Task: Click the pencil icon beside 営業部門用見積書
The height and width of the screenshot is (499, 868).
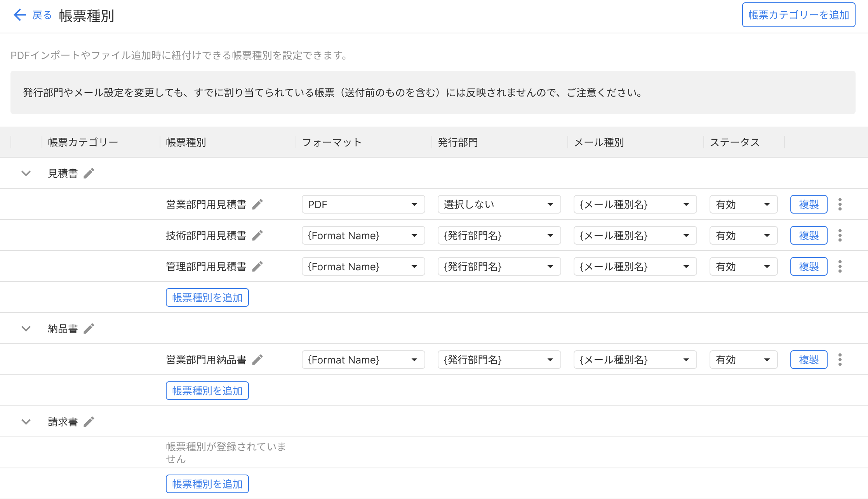Action: 257,204
